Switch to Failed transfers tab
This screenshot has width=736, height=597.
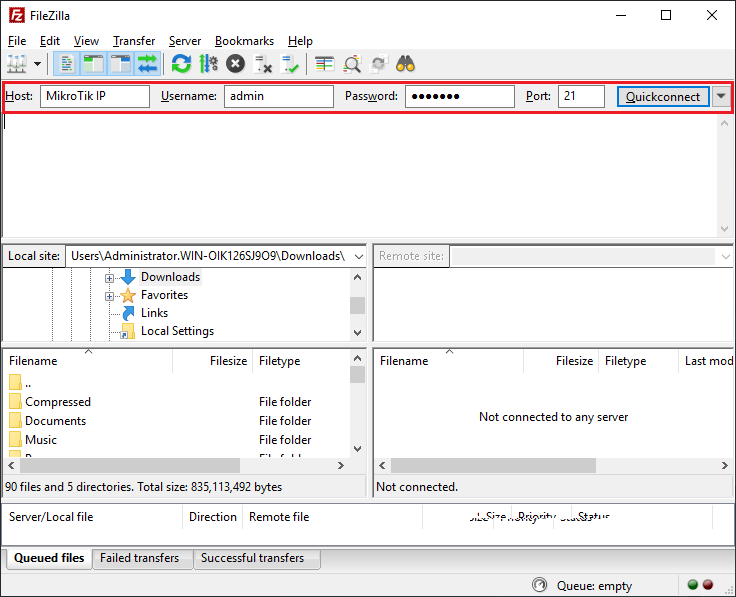[x=143, y=558]
